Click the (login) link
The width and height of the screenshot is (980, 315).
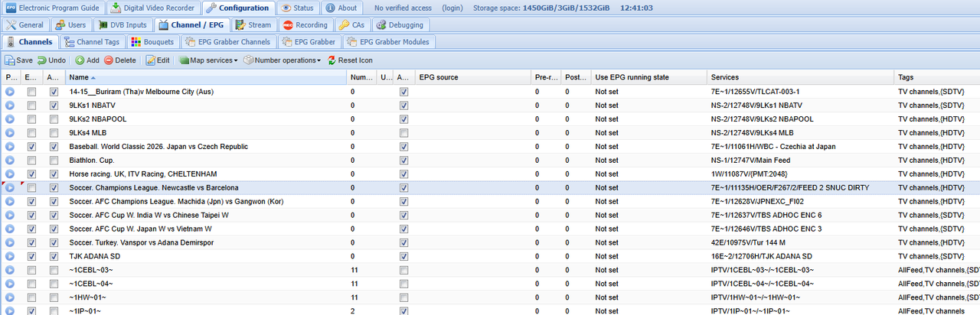coord(452,8)
